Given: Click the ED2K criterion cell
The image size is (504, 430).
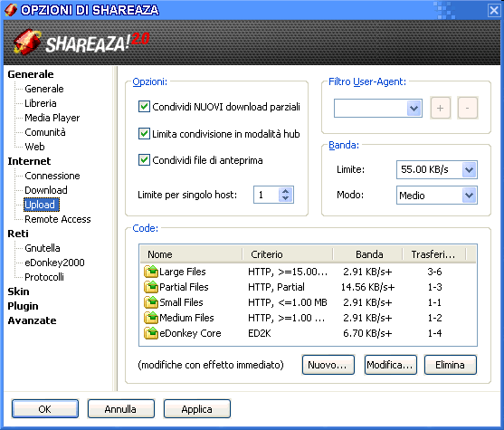Looking at the screenshot, I should click(x=260, y=333).
